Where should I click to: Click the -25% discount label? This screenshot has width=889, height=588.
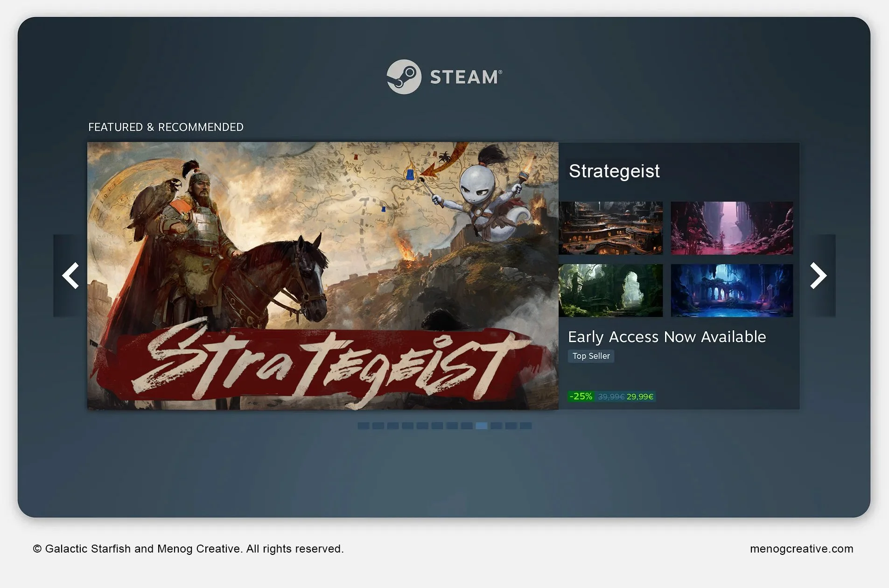[581, 396]
